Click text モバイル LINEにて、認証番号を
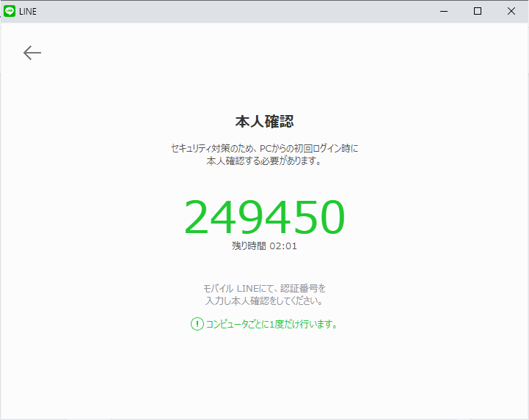The height and width of the screenshot is (420, 529). tap(264, 289)
